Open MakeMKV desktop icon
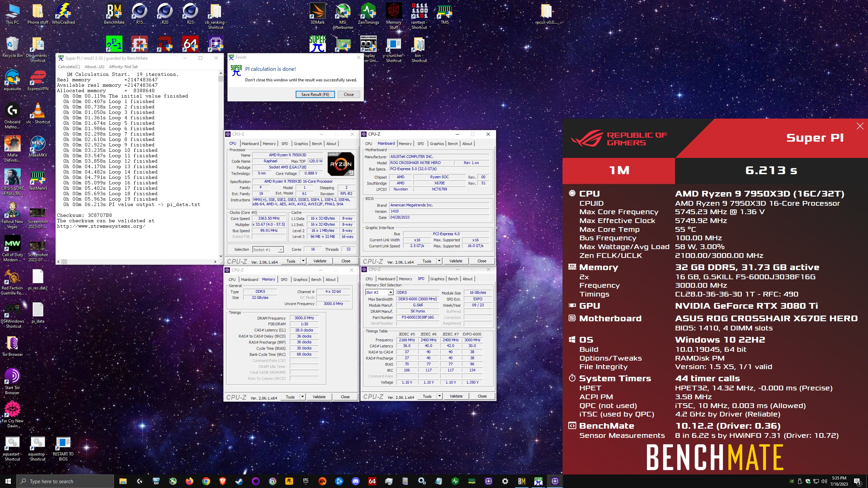868x488 pixels. (38, 147)
